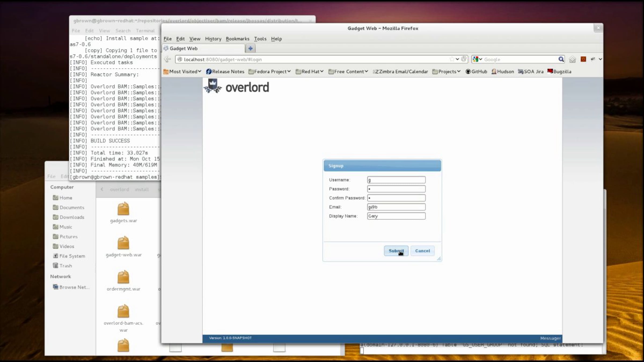Open Documents in the file manager sidebar

click(68, 207)
